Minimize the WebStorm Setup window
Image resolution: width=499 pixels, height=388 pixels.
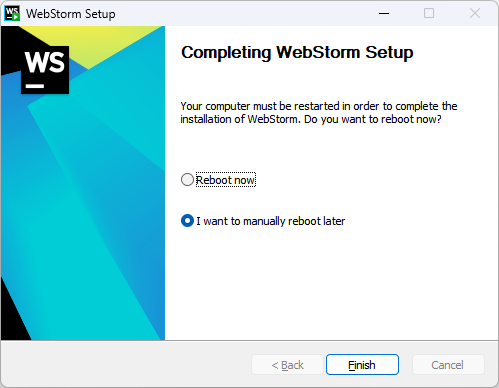click(x=384, y=14)
